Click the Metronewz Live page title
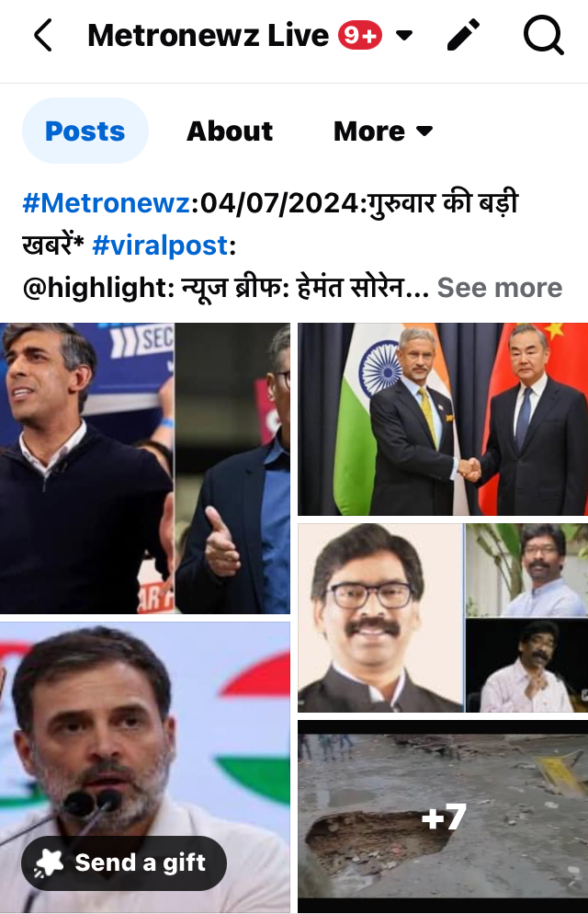 click(208, 36)
